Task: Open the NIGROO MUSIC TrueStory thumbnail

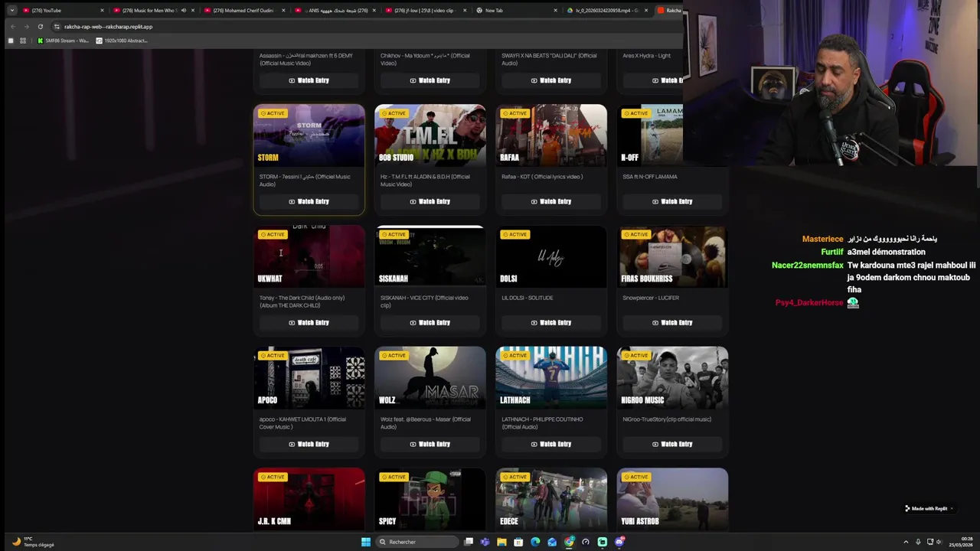Action: 672,377
